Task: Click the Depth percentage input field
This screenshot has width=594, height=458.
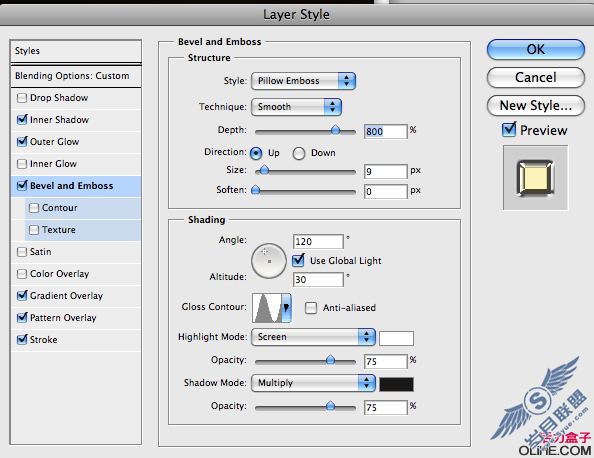Action: (x=386, y=131)
